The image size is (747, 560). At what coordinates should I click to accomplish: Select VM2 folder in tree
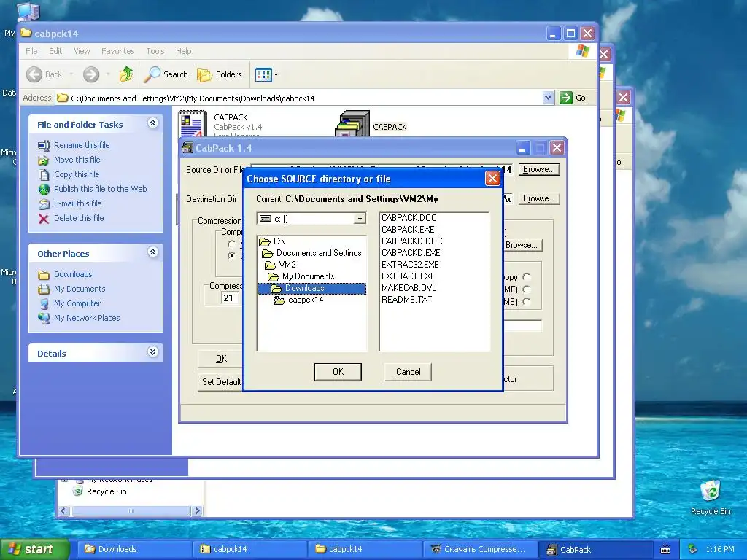point(280,265)
